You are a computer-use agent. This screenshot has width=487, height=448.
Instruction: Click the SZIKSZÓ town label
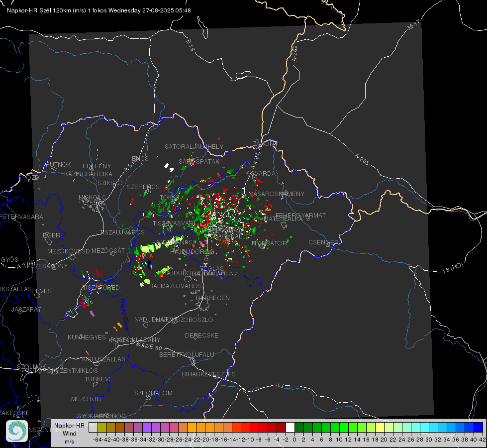[110, 183]
